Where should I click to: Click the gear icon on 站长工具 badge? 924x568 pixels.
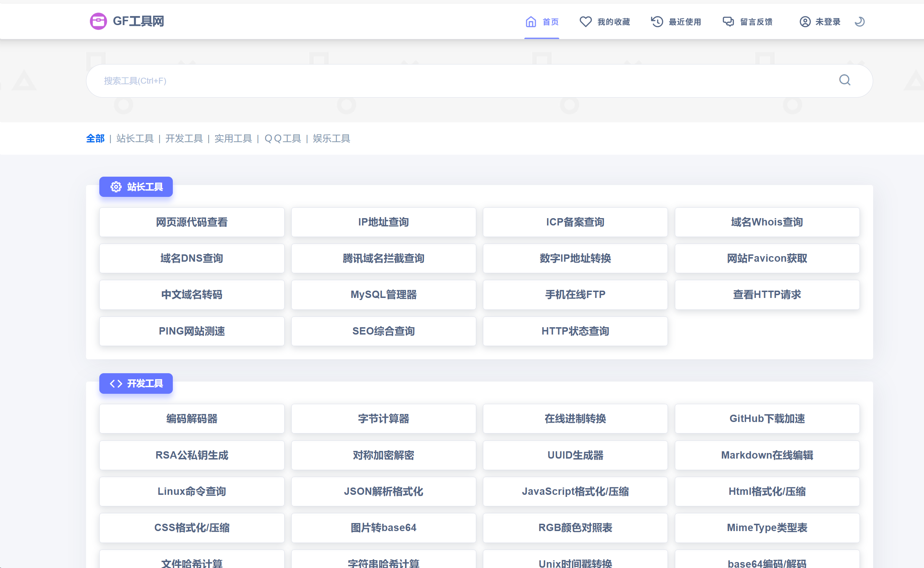coord(116,187)
